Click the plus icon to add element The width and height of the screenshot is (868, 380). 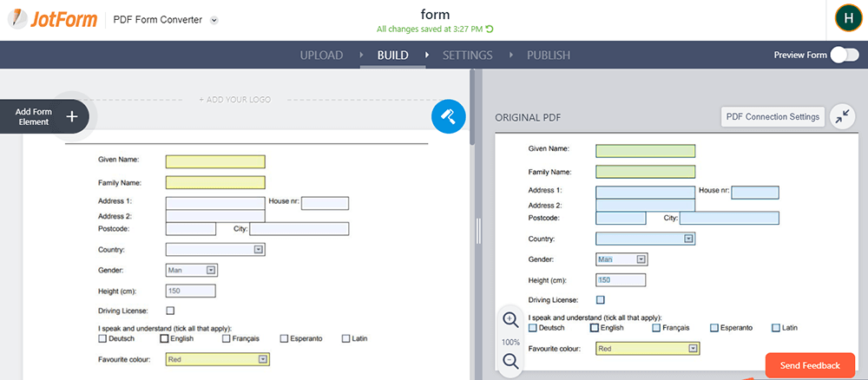72,116
